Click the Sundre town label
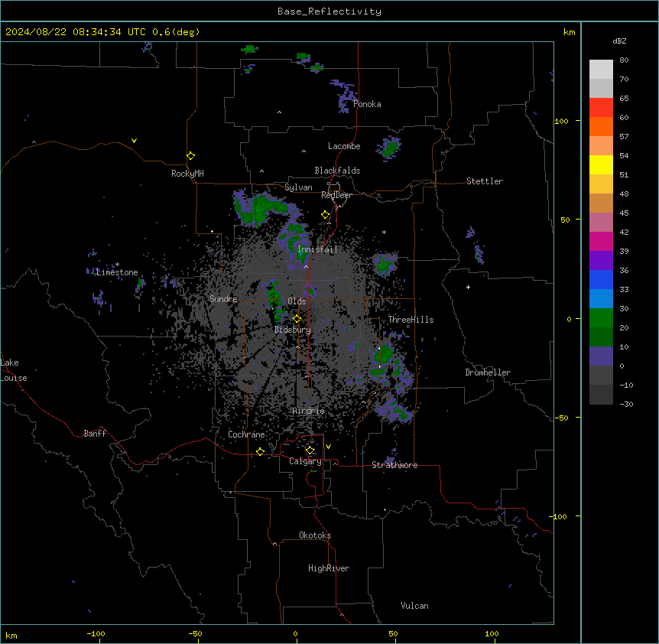The width and height of the screenshot is (659, 644). click(x=223, y=299)
